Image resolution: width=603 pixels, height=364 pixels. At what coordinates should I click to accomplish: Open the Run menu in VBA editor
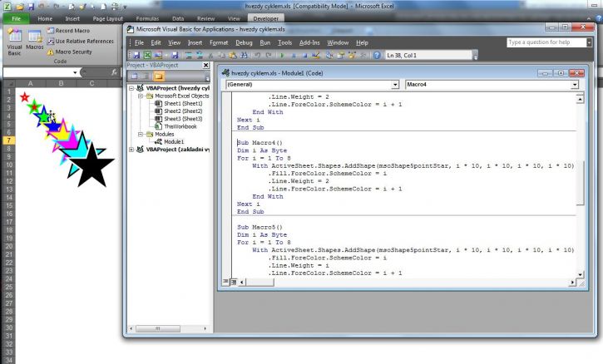coord(265,42)
